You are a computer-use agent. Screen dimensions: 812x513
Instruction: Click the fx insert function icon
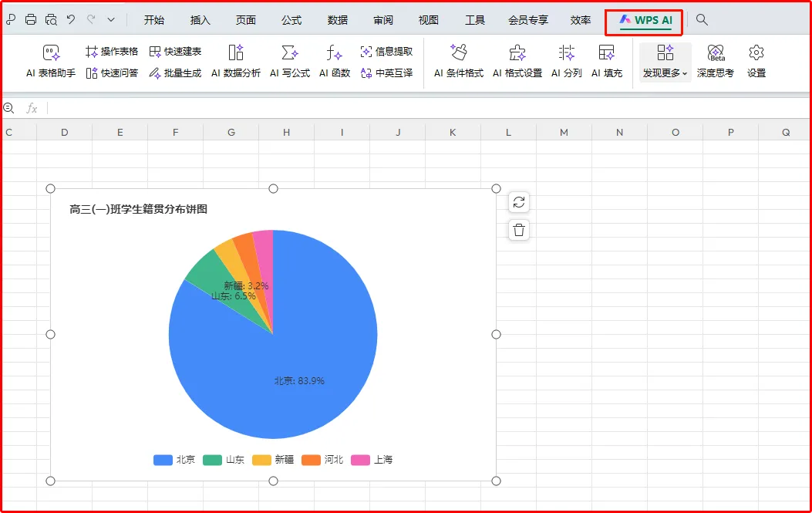[32, 108]
